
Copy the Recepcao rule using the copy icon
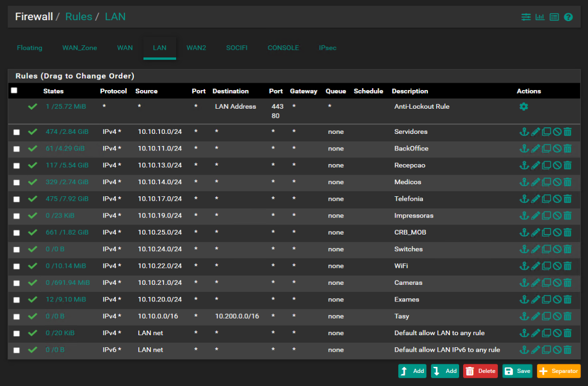[546, 165]
